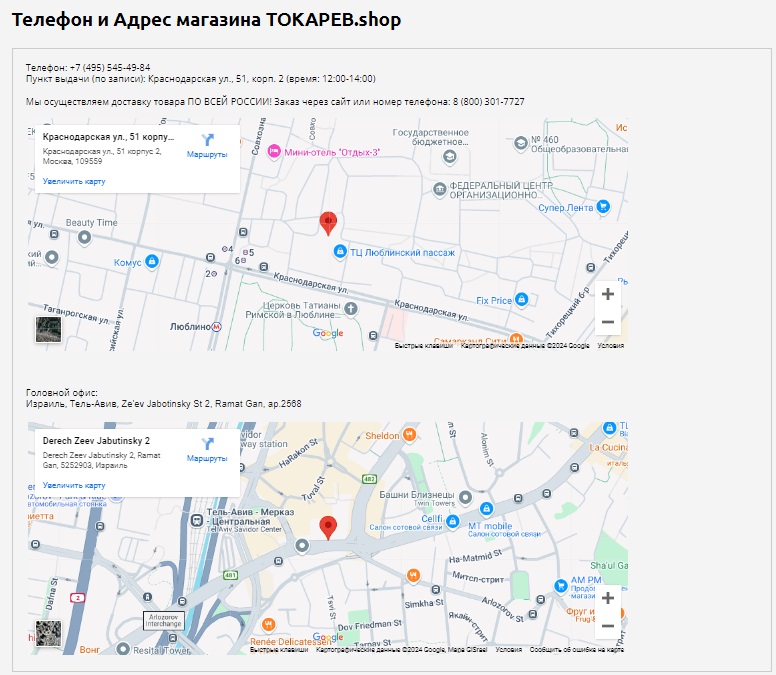Click Arlozorov Interchange label on map
776x675 pixels.
(x=163, y=621)
